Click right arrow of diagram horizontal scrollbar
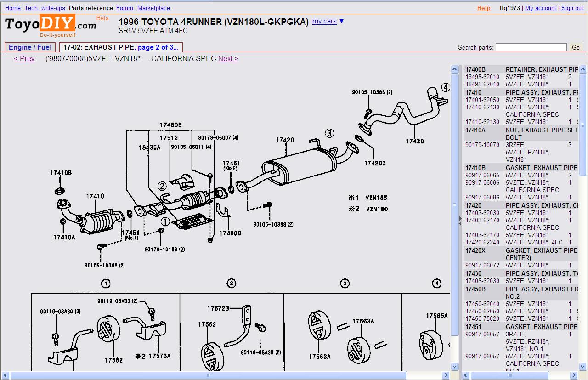Viewport: 588px width, 380px height. (x=446, y=375)
